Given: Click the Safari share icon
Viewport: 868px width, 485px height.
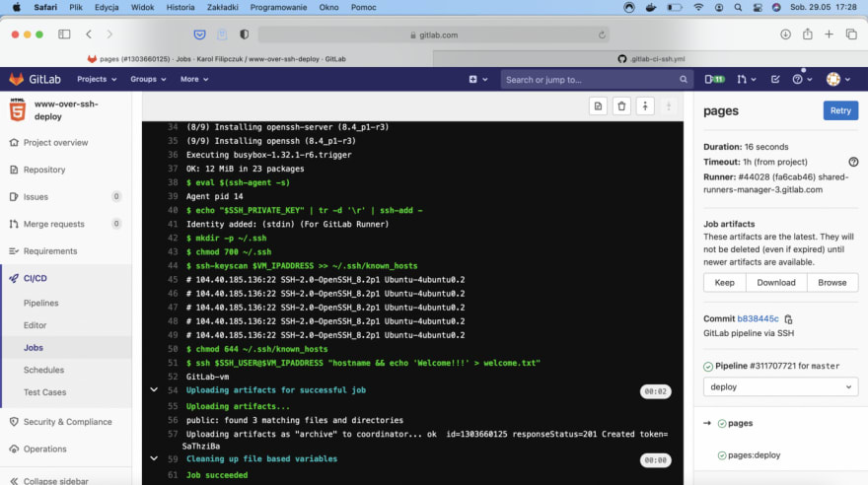Looking at the screenshot, I should click(x=808, y=34).
